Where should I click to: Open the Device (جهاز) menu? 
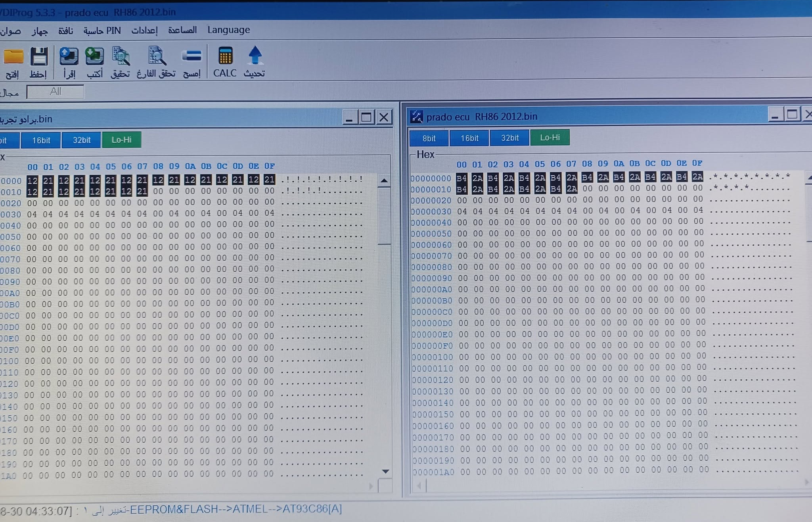click(40, 31)
